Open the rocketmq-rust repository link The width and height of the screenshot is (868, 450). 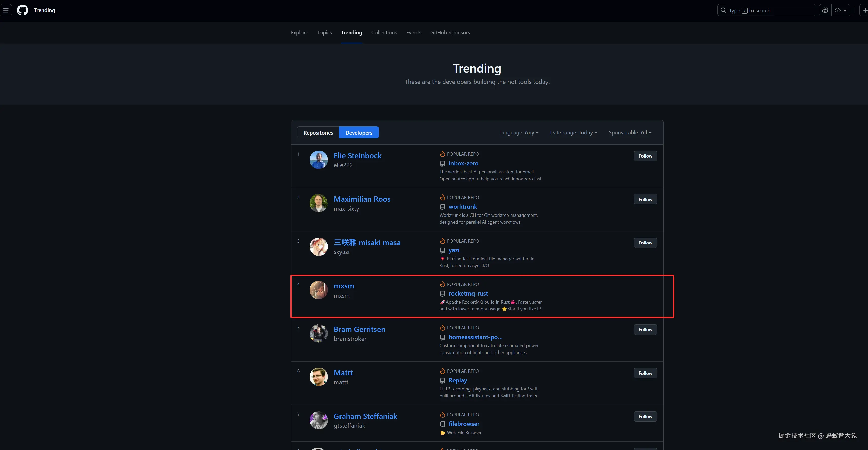tap(468, 294)
